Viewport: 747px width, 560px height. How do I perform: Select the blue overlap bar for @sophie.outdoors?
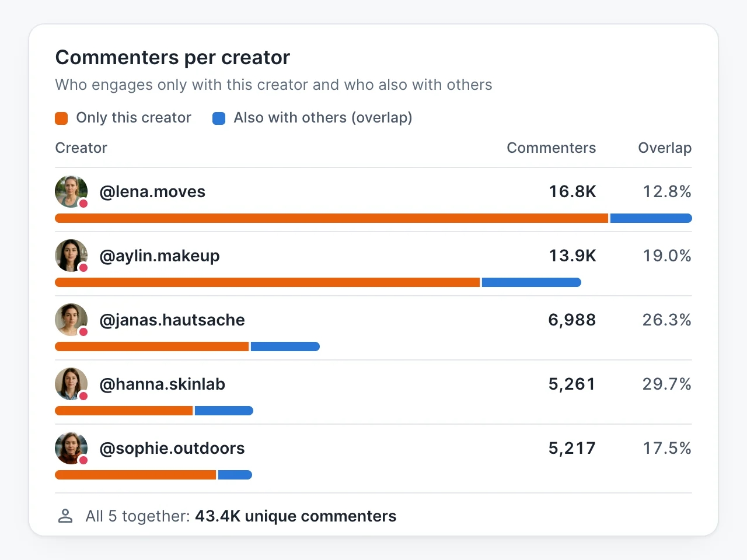pos(235,475)
